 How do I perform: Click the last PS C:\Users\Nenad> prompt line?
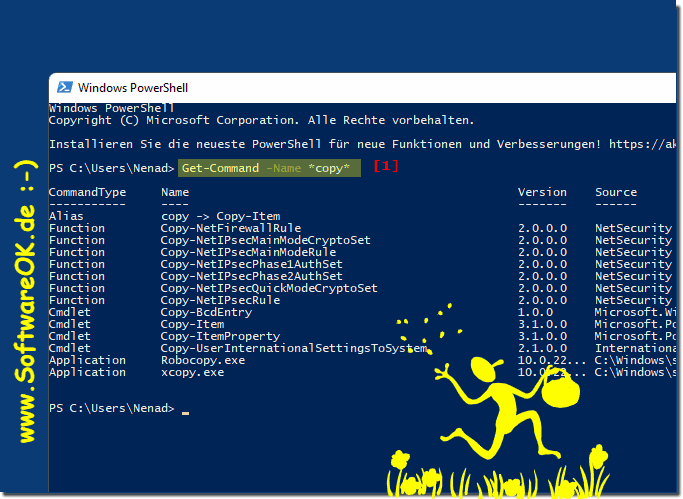(112, 408)
